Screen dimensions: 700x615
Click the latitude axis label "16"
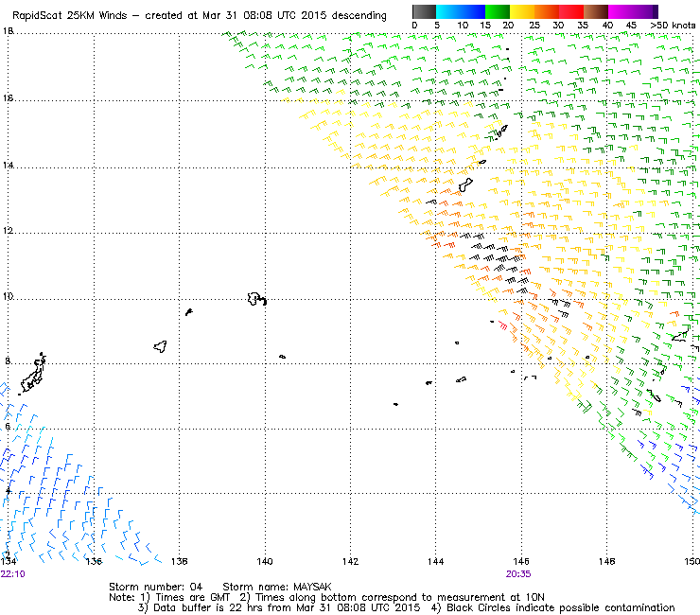[x=8, y=97]
